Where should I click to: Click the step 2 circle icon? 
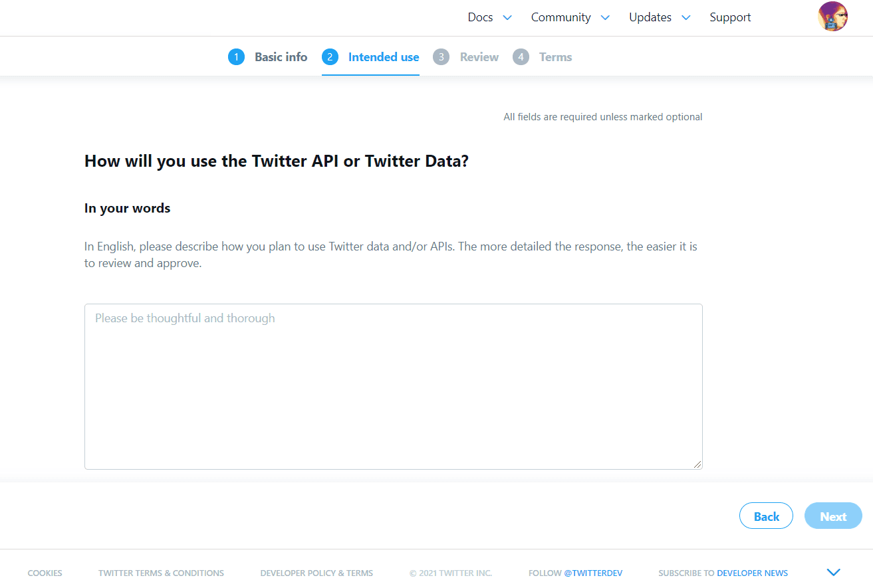[x=330, y=57]
